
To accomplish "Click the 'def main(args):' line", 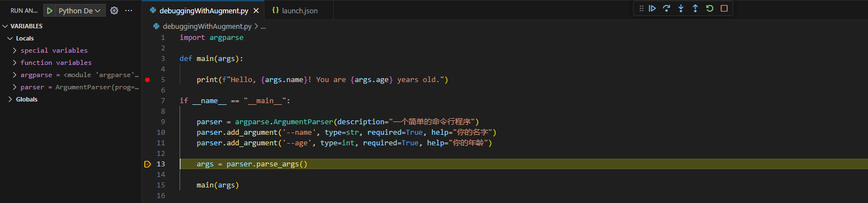I will [x=212, y=59].
